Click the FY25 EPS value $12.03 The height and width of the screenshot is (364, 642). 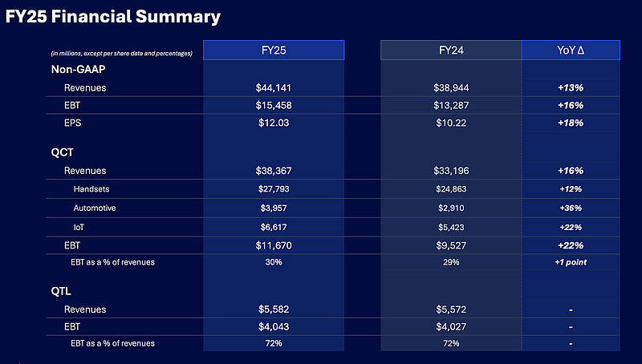pyautogui.click(x=274, y=123)
